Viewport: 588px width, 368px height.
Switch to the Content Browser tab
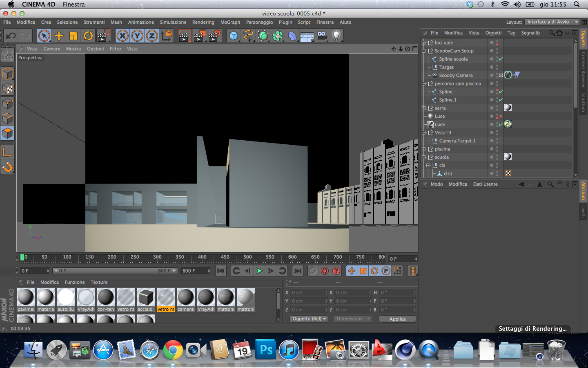click(584, 70)
